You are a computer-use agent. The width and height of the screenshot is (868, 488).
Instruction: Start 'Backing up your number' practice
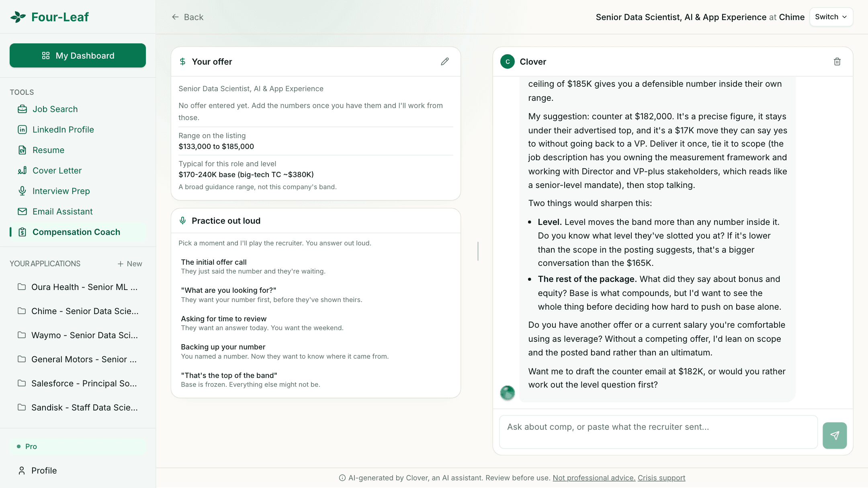(316, 351)
